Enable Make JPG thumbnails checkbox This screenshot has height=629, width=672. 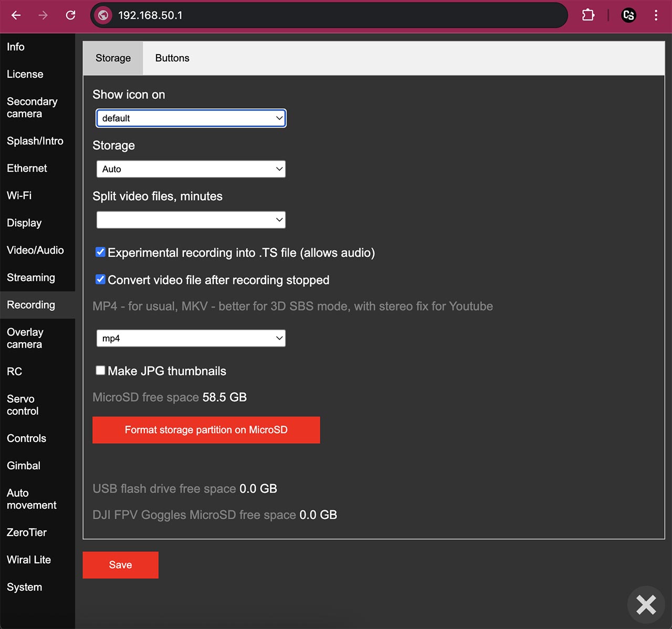tap(100, 370)
